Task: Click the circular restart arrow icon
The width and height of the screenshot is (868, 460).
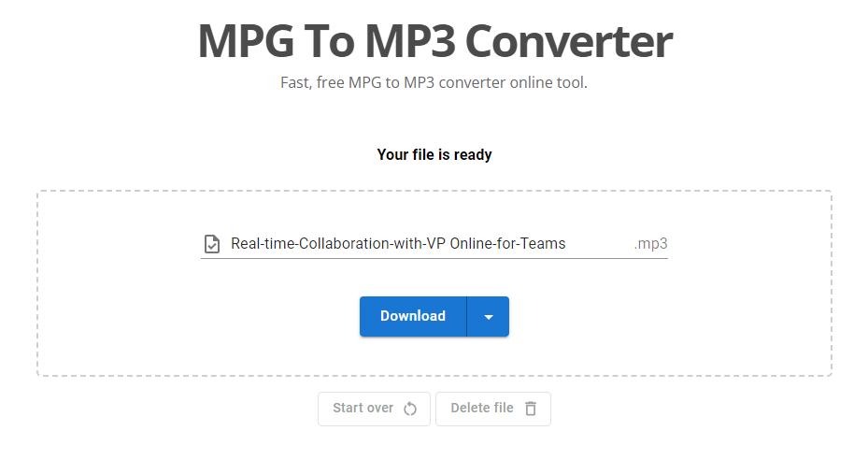Action: (x=410, y=409)
